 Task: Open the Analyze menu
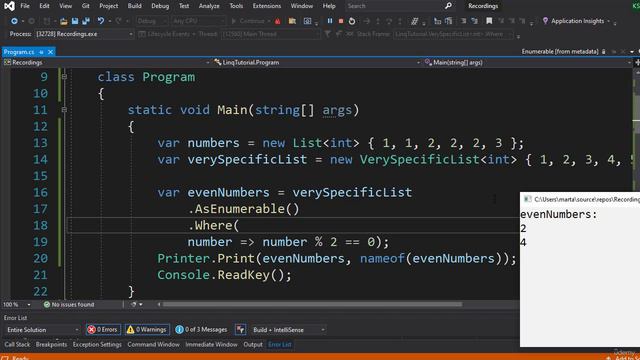[x=209, y=6]
